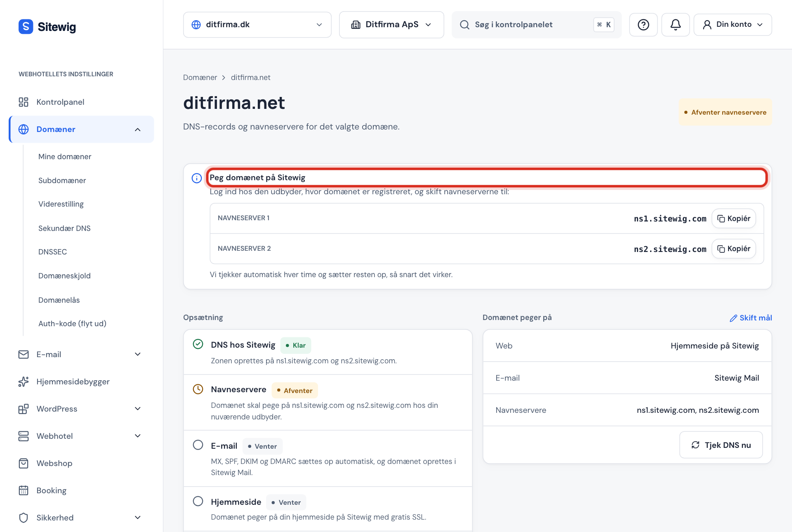This screenshot has height=532, width=792.
Task: Open the Din konto account menu
Action: pyautogui.click(x=733, y=25)
